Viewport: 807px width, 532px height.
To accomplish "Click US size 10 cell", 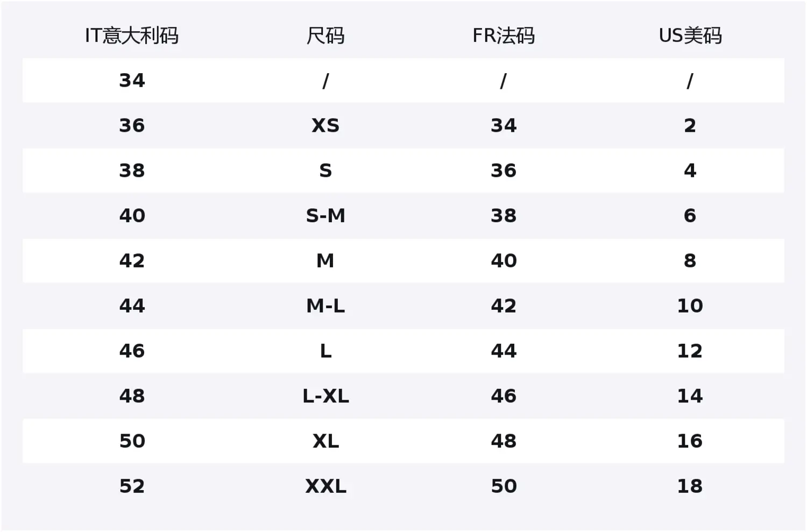I will point(690,306).
